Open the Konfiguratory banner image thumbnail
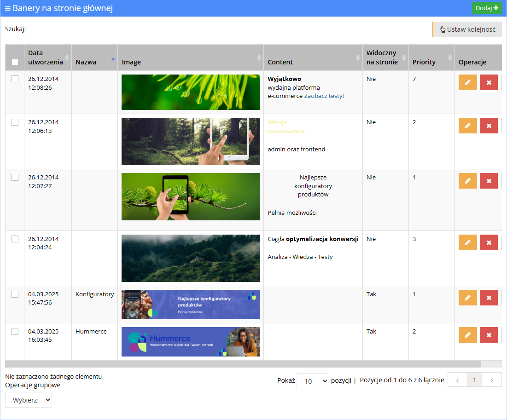The width and height of the screenshot is (507, 420). pos(191,305)
